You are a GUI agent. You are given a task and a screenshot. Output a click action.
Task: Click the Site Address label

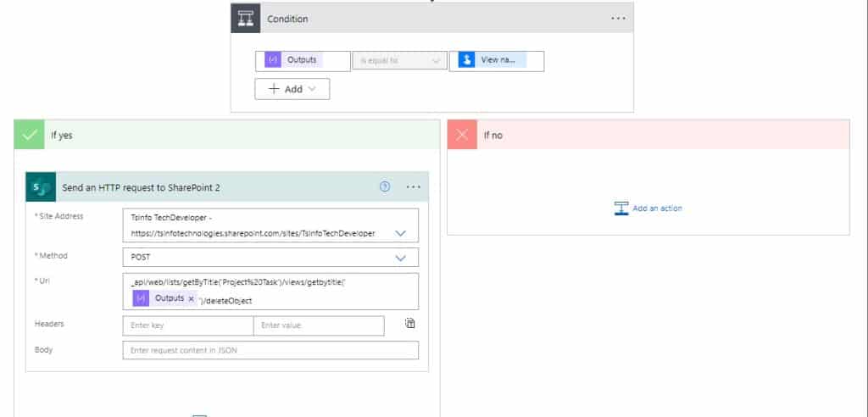click(61, 216)
